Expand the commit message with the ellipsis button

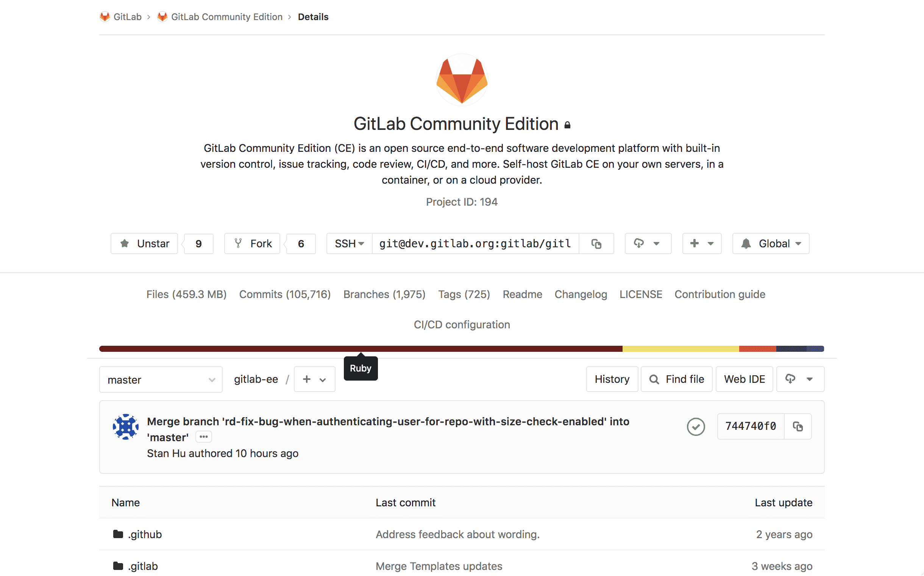pos(203,437)
